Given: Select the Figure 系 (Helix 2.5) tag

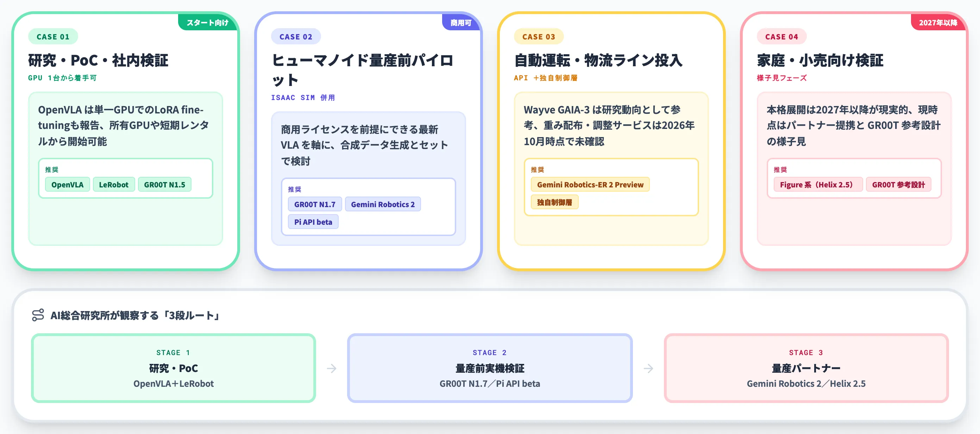Looking at the screenshot, I should (x=818, y=185).
